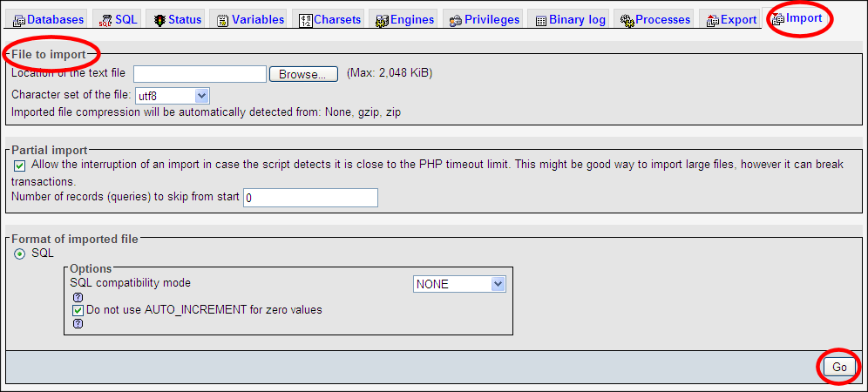
Task: Click "Character set of the file:" label
Action: 71,93
